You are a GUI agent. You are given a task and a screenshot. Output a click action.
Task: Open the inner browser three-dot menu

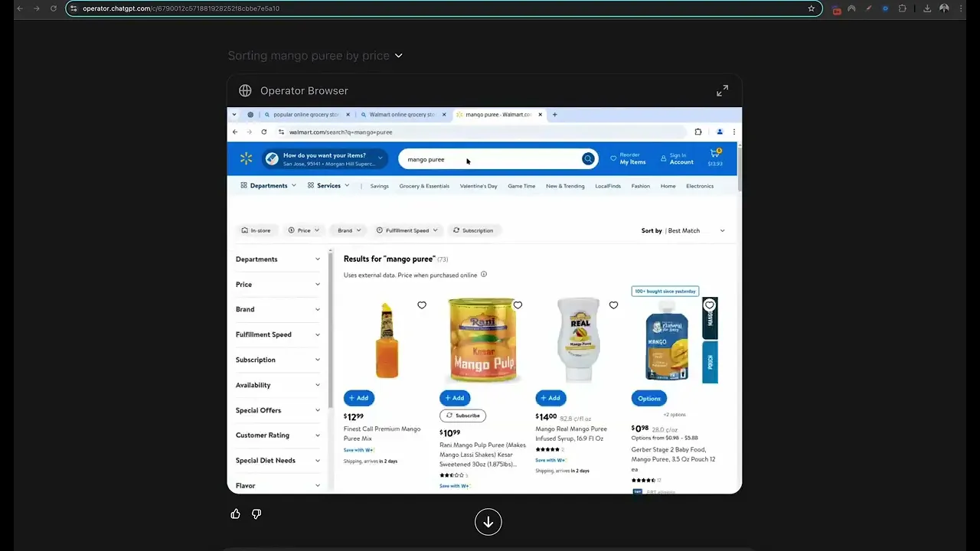tap(734, 132)
